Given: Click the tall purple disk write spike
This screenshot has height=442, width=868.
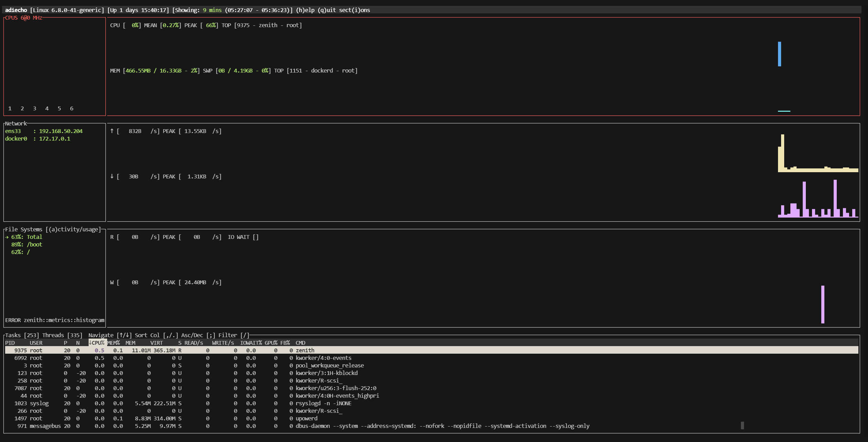Looking at the screenshot, I should coord(823,304).
